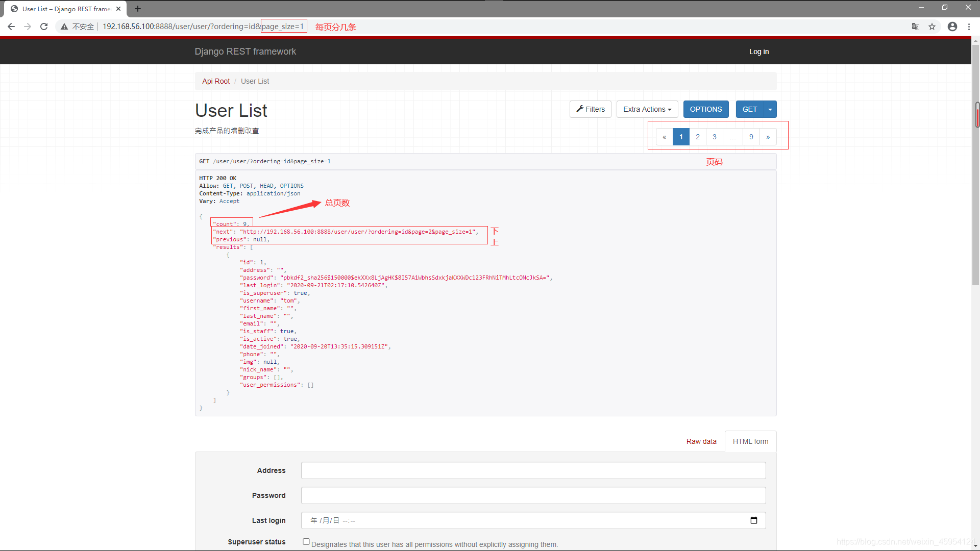Open a new browser tab
This screenshot has height=551, width=980.
coord(138,9)
